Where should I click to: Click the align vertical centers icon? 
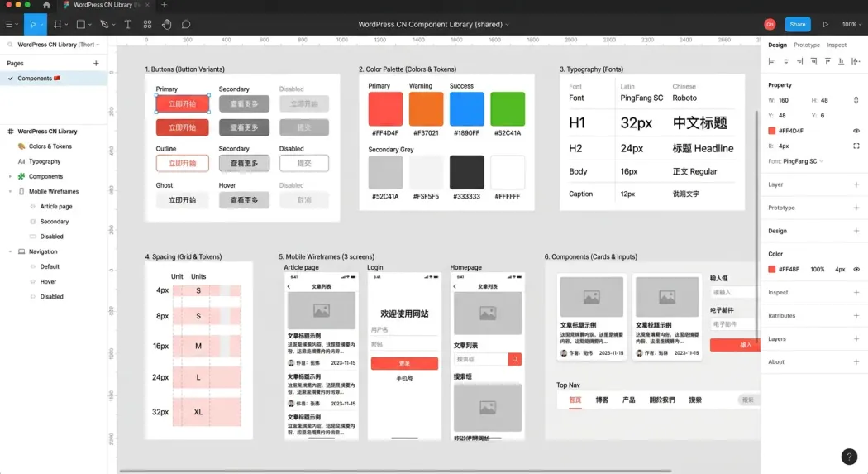(827, 61)
